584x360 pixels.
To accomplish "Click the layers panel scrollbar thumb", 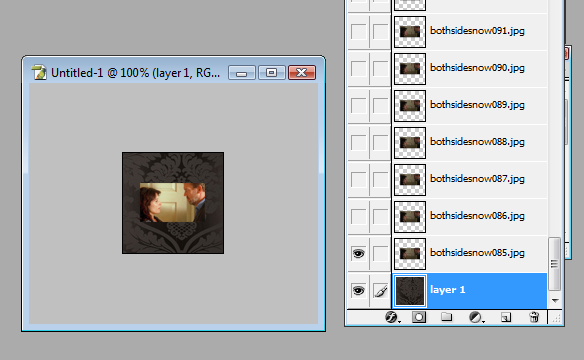I will pyautogui.click(x=555, y=264).
